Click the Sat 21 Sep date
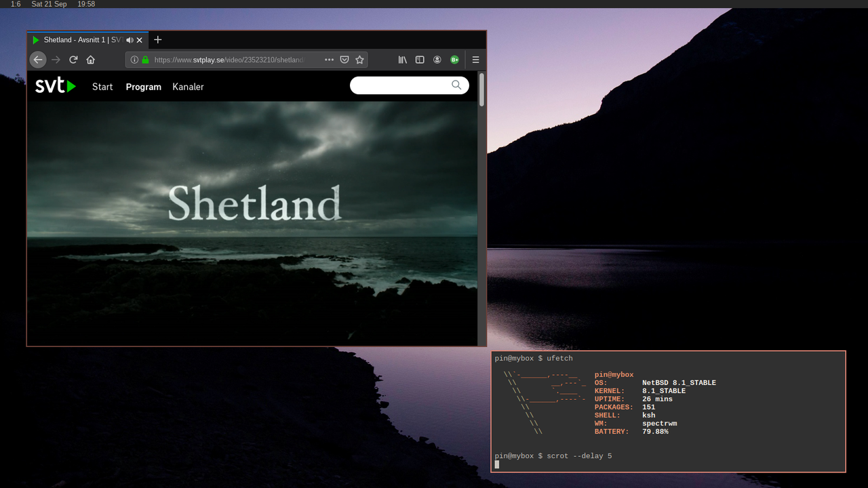Screen dimensions: 868x488 tap(49, 4)
